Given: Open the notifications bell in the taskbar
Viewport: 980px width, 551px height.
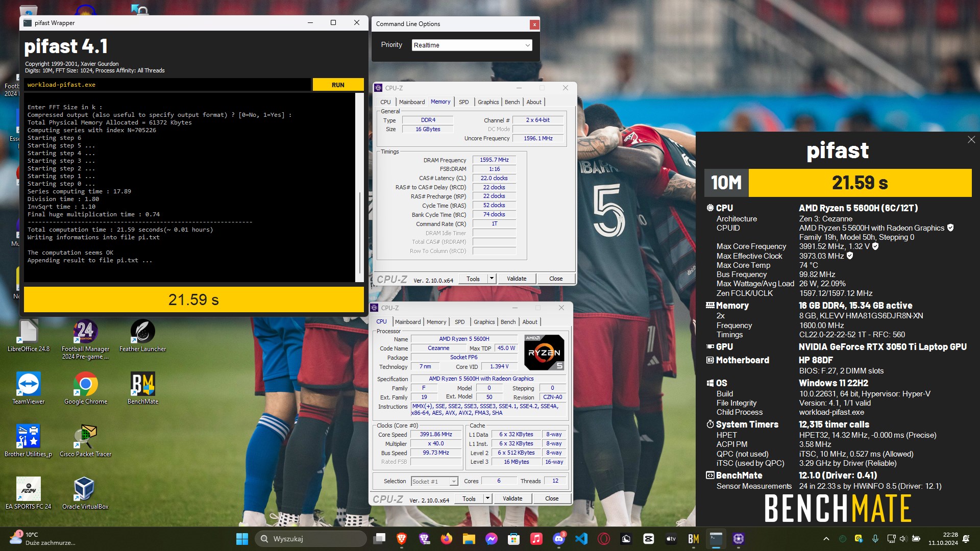Looking at the screenshot, I should [x=966, y=539].
